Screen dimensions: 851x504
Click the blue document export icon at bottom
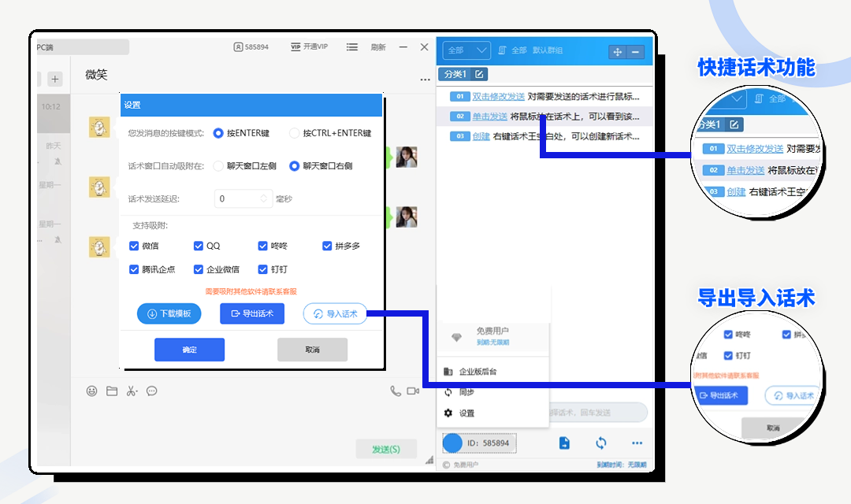[x=565, y=443]
